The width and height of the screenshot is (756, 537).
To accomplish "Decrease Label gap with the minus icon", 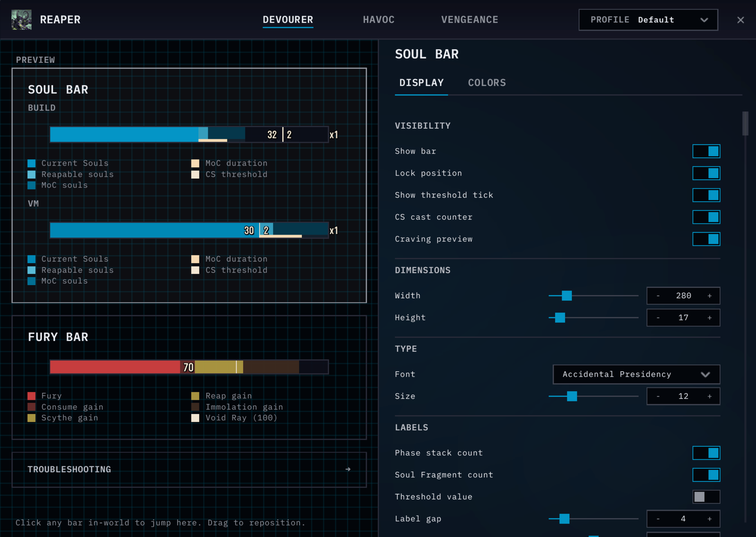I will coord(658,519).
